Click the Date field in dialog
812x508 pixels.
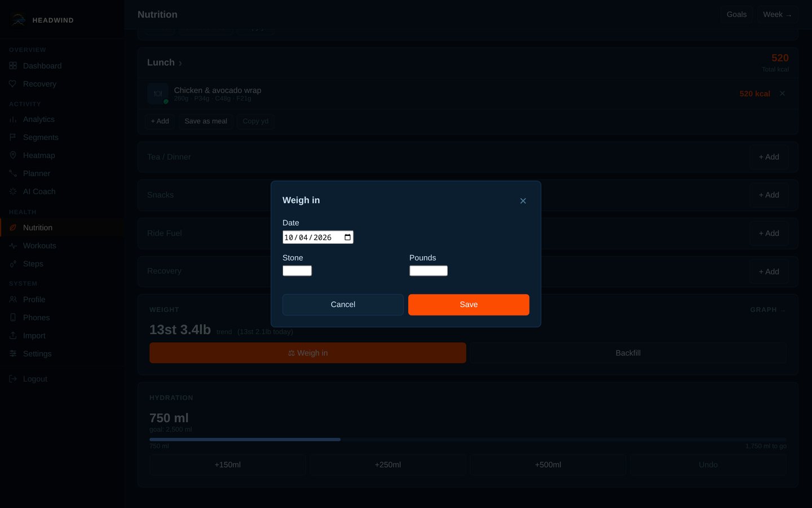click(318, 238)
